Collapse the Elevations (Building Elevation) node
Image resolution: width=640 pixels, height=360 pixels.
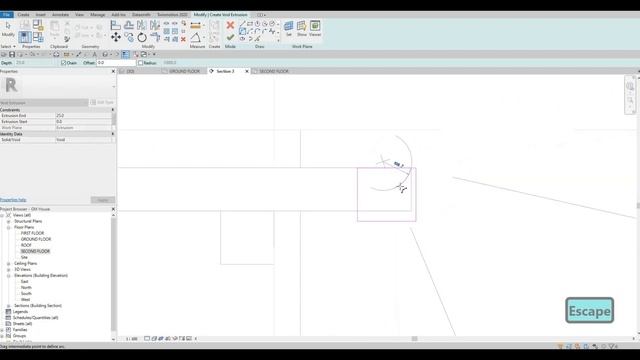click(8, 276)
